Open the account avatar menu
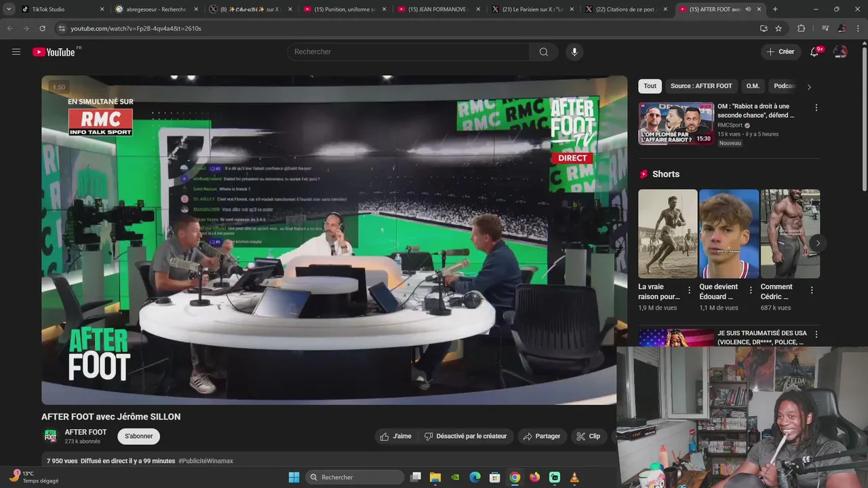The width and height of the screenshot is (868, 488). [840, 52]
